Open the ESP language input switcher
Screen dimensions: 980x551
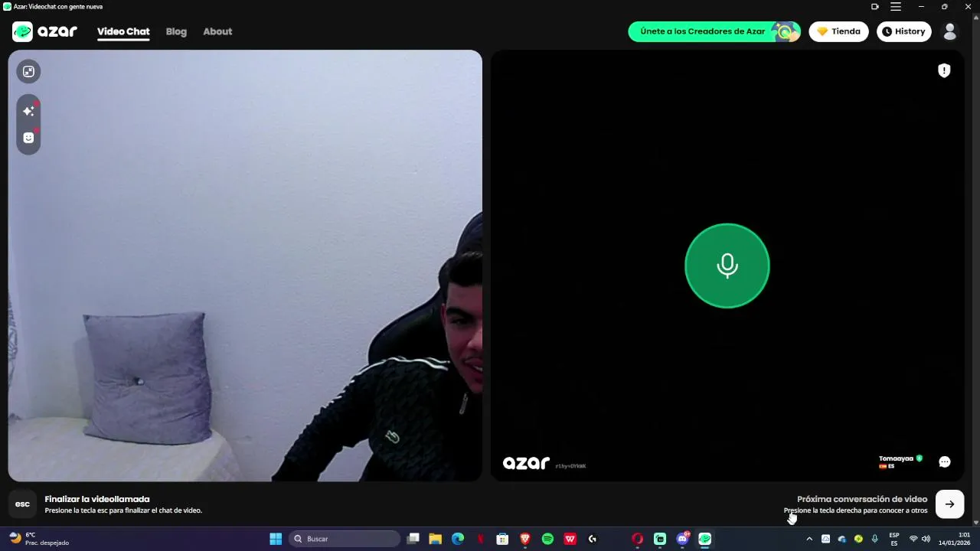(893, 539)
